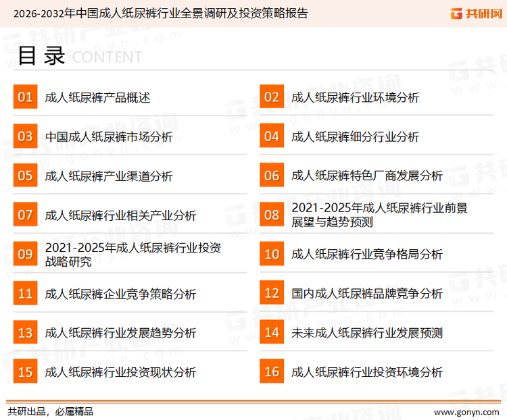
Task: Open chapter 成人纸尿裤产品概述
Action: (97, 97)
